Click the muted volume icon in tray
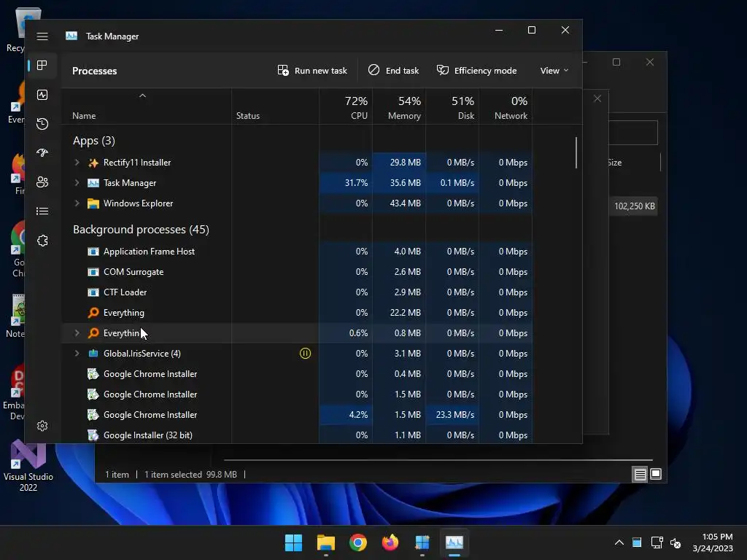Image resolution: width=747 pixels, height=560 pixels. point(676,542)
